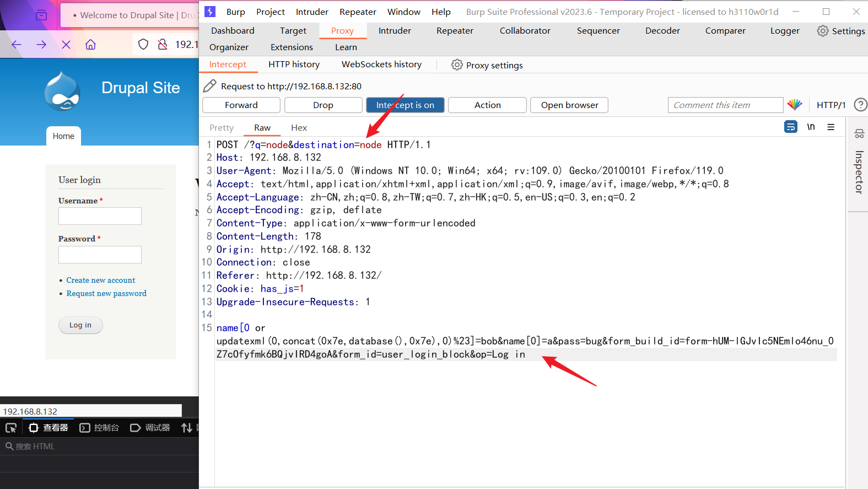Select the HTTP/1 protocol label
Screen dimensions: 868x489
(831, 105)
